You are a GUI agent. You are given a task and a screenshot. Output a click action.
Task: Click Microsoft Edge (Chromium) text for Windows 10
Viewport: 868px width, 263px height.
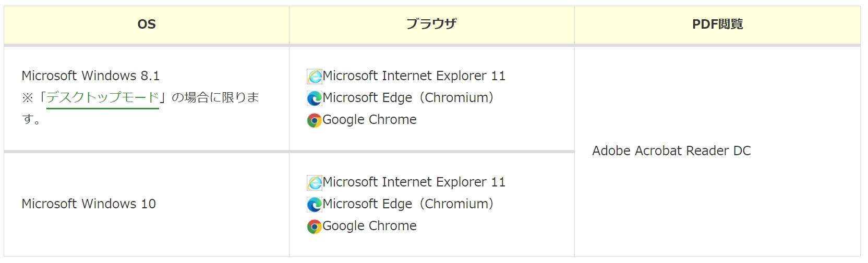pyautogui.click(x=408, y=204)
